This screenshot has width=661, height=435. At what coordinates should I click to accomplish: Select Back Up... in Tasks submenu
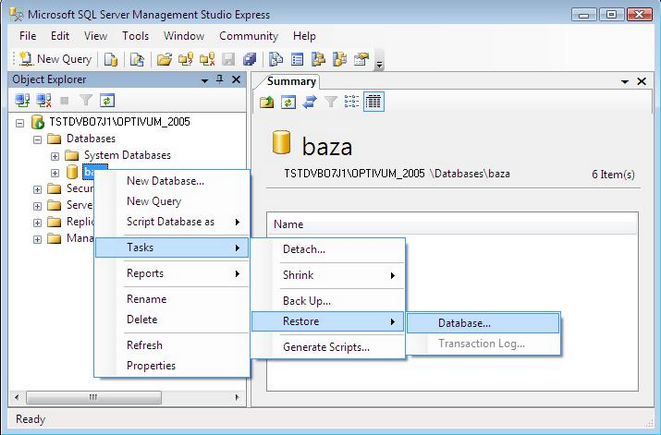point(328,301)
